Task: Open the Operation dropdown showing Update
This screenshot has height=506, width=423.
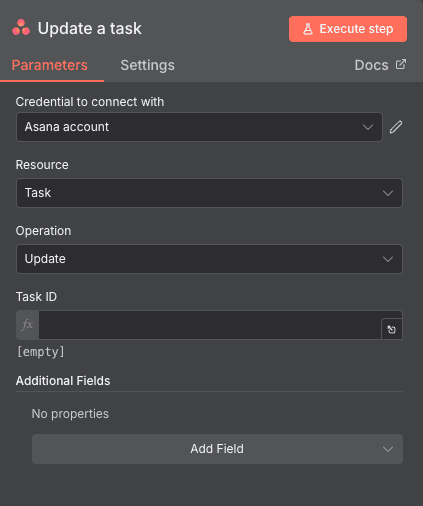Action: click(209, 259)
